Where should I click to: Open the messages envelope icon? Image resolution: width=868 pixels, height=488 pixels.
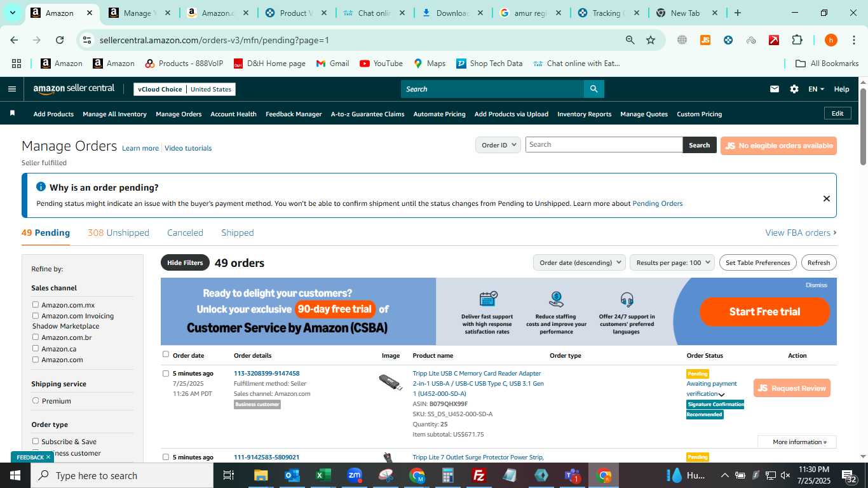coord(774,89)
